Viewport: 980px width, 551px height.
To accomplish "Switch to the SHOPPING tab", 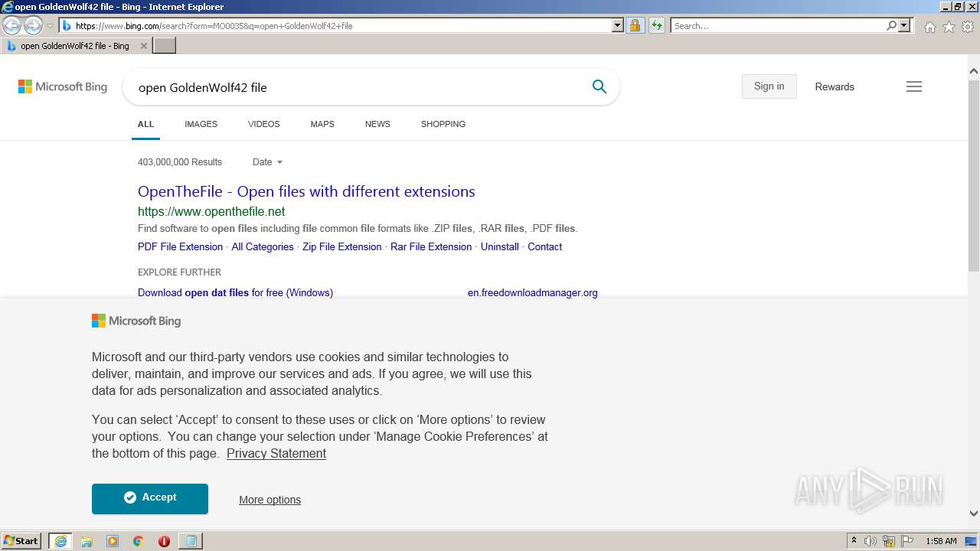I will (443, 124).
